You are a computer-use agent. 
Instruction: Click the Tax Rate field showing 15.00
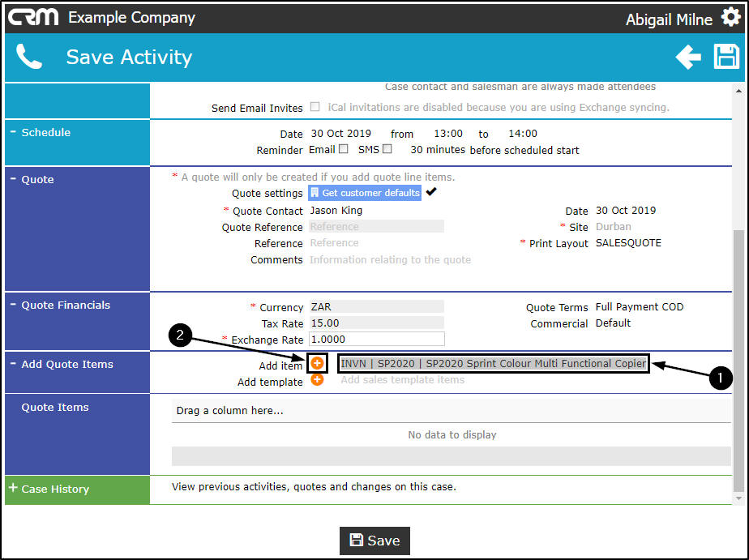(x=376, y=323)
